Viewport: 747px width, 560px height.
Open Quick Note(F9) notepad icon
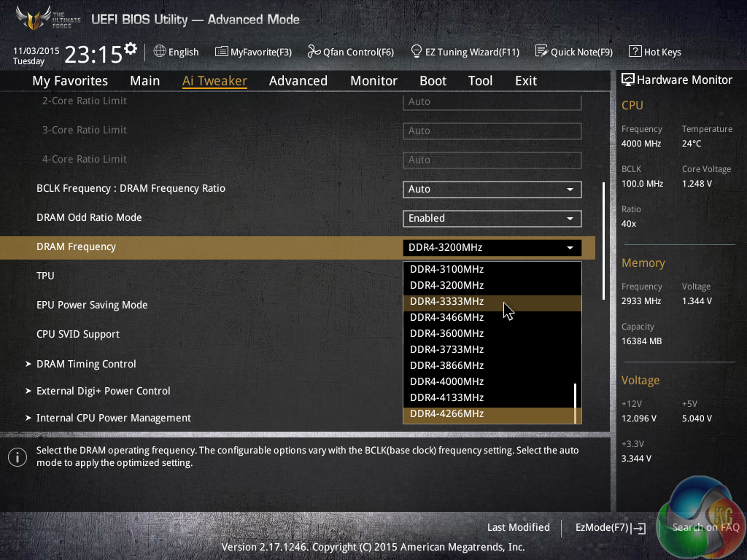541,52
